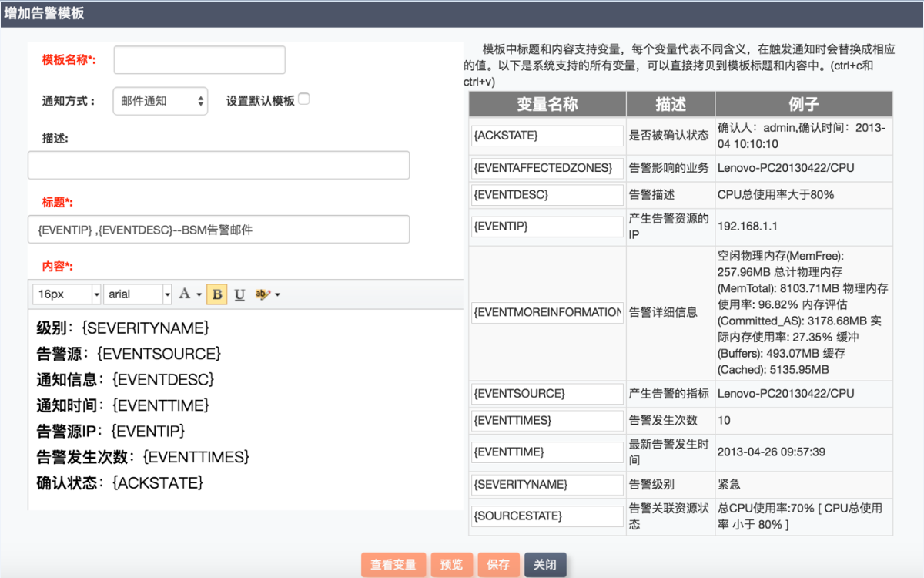Save the template with 保存 button
Screen dimensions: 924x578
[498, 565]
